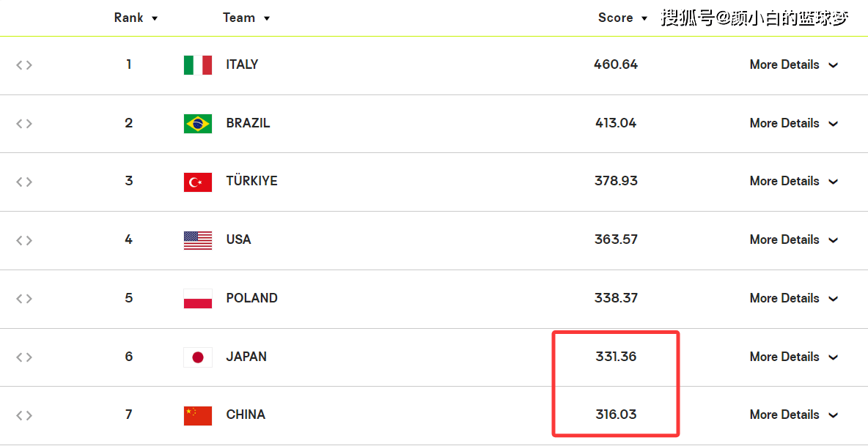Click the China flag icon
Screen dimensions: 868x446
(198, 415)
